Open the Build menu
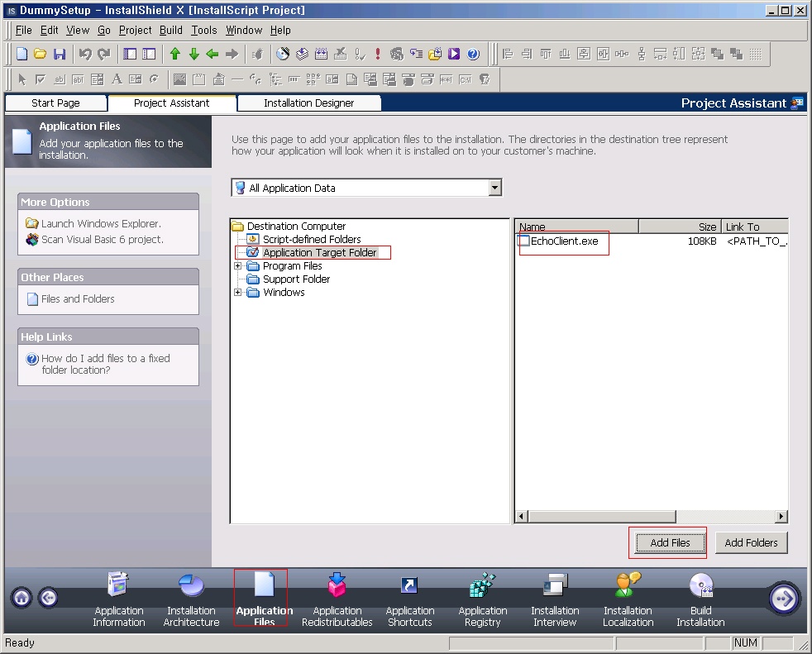Screen dimensions: 812x654 pyautogui.click(x=171, y=30)
